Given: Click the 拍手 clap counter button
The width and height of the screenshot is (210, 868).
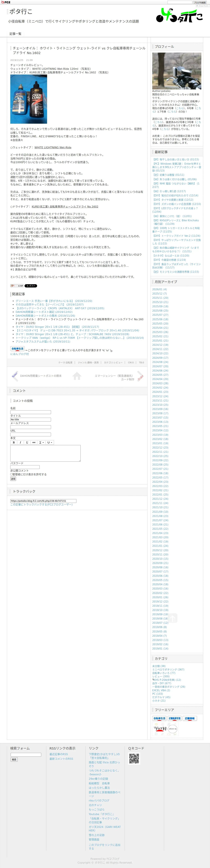Looking at the screenshot, I should click(x=17, y=286).
